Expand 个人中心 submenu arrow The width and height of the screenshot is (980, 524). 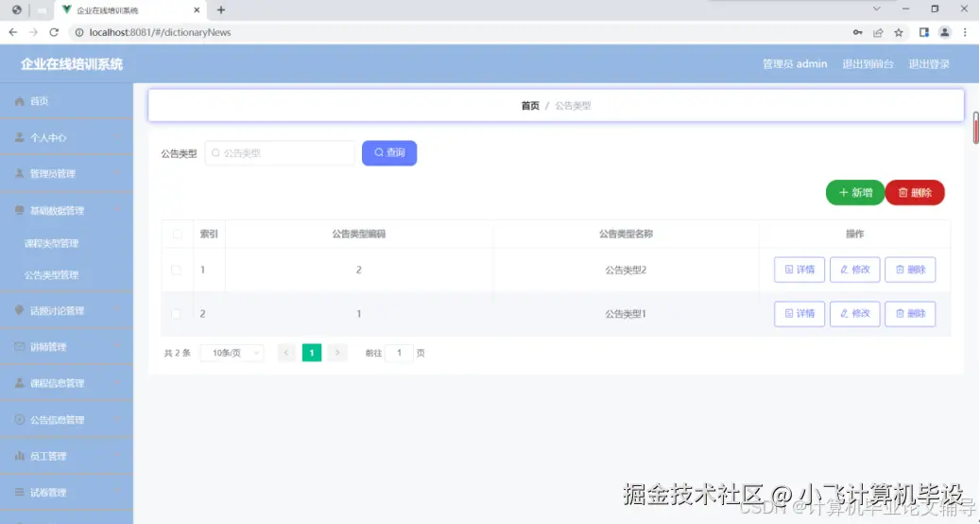coord(117,137)
